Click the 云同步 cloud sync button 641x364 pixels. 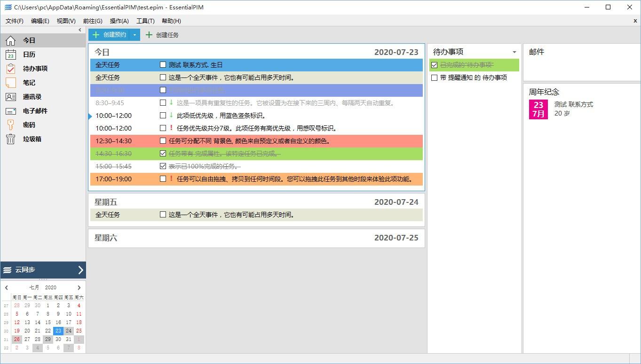43,270
